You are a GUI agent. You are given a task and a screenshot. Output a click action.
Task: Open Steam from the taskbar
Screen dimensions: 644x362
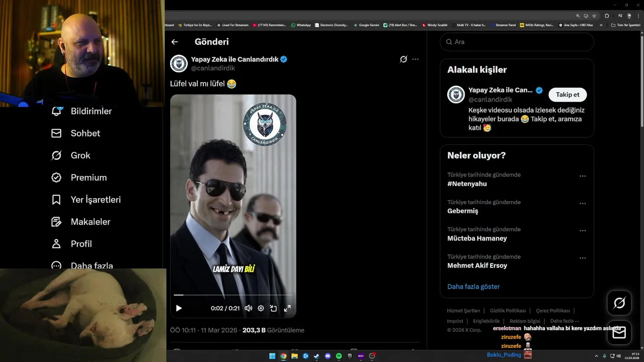click(x=316, y=356)
